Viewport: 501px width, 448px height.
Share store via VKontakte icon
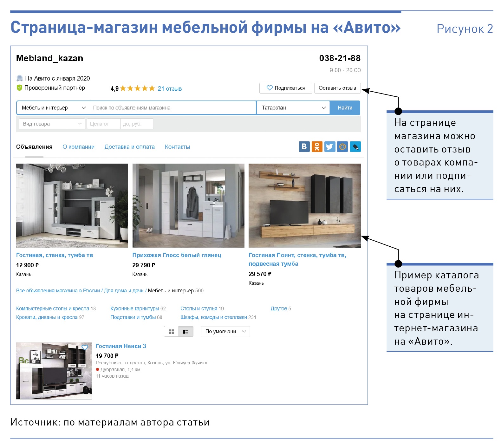(304, 146)
